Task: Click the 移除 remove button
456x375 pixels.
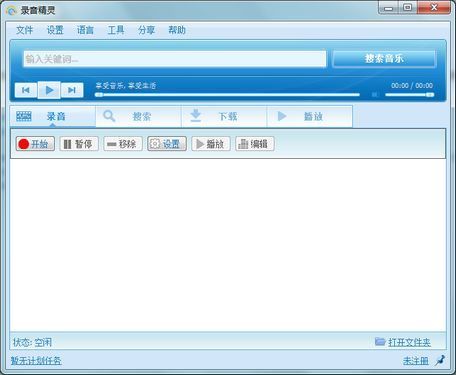Action: [x=123, y=144]
